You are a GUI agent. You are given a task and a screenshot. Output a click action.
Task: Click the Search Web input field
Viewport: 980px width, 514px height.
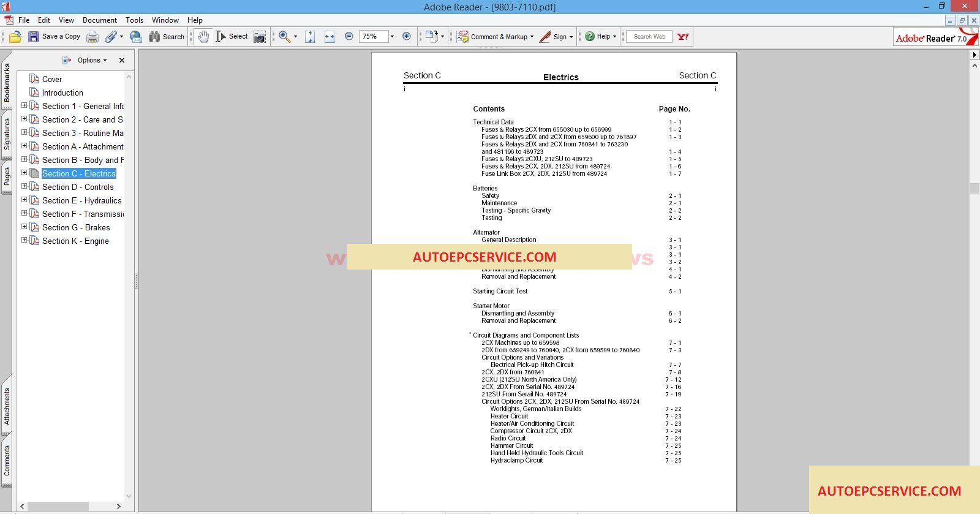649,37
